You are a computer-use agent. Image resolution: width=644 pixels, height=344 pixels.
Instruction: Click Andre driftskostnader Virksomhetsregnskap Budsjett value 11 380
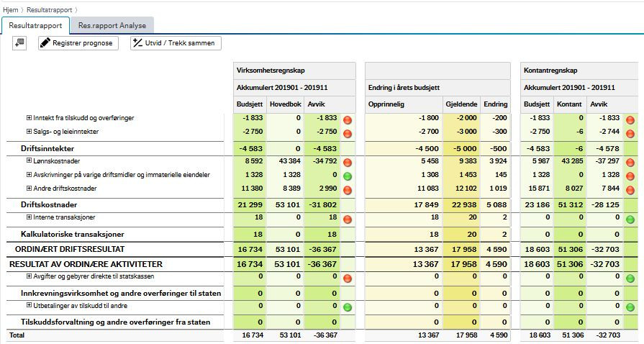252,189
